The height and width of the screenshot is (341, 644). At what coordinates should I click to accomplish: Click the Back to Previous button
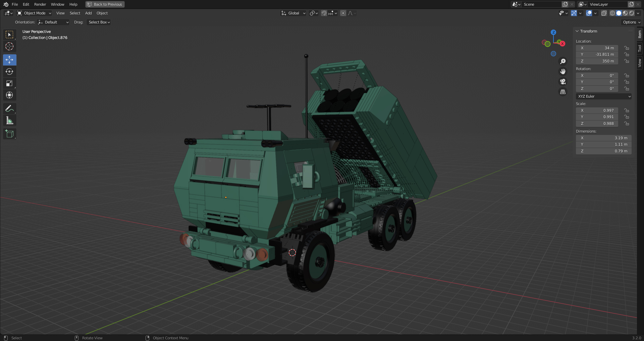105,4
